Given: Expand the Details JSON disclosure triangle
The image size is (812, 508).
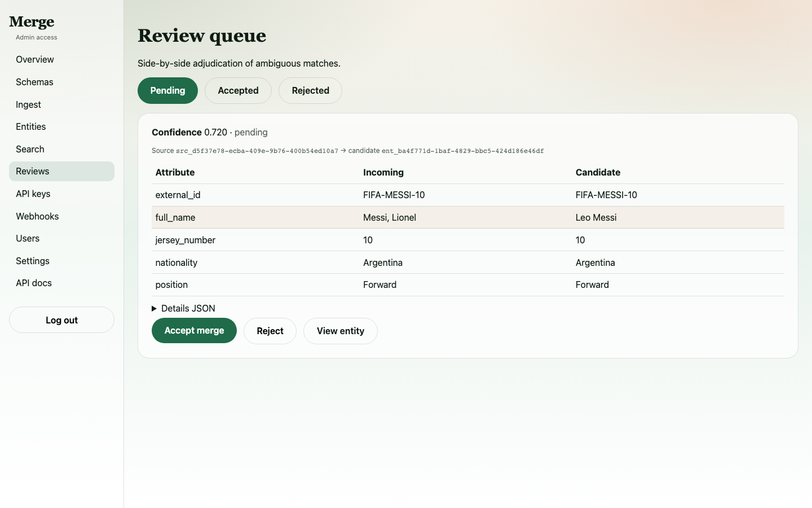Looking at the screenshot, I should point(154,309).
